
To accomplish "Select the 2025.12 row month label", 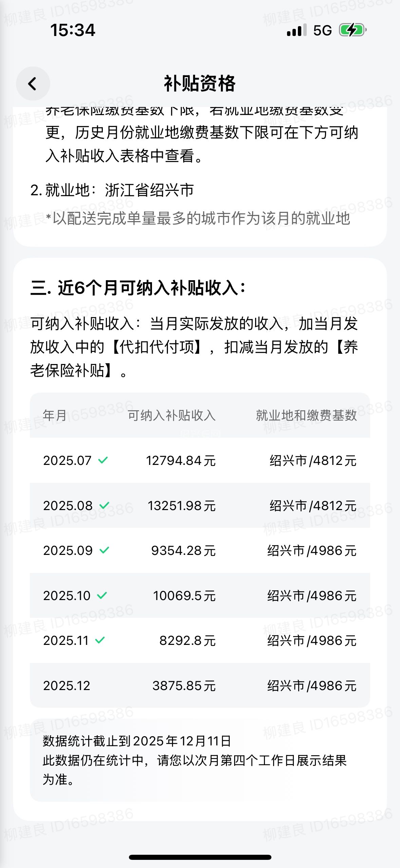I will [x=66, y=685].
